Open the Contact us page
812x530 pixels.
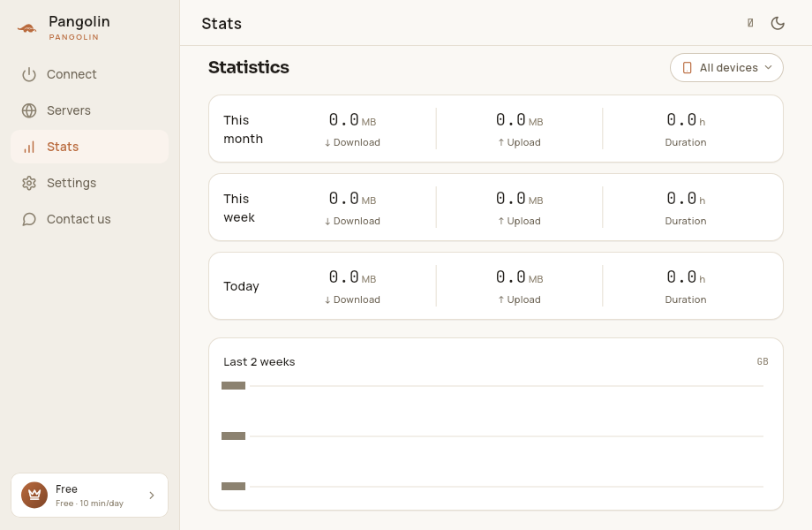pyautogui.click(x=90, y=220)
